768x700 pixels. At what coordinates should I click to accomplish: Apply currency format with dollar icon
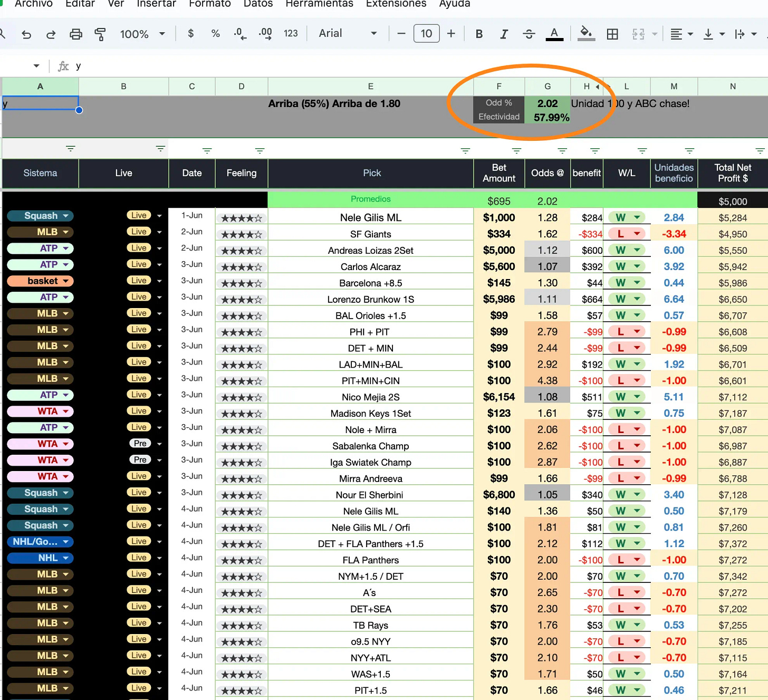[x=191, y=34]
